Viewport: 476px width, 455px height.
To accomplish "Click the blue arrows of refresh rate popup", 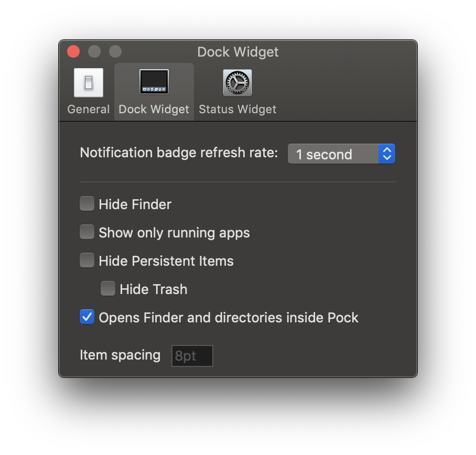I will coord(387,154).
